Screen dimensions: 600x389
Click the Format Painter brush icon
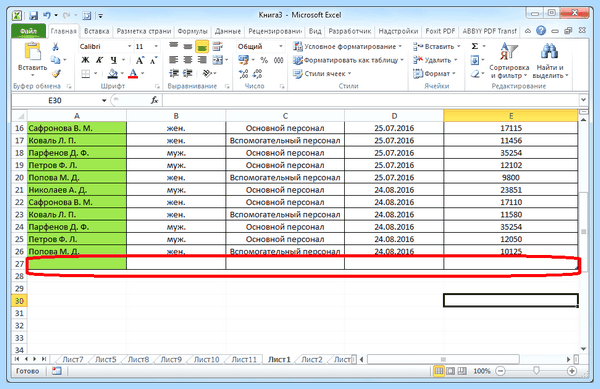[x=56, y=73]
